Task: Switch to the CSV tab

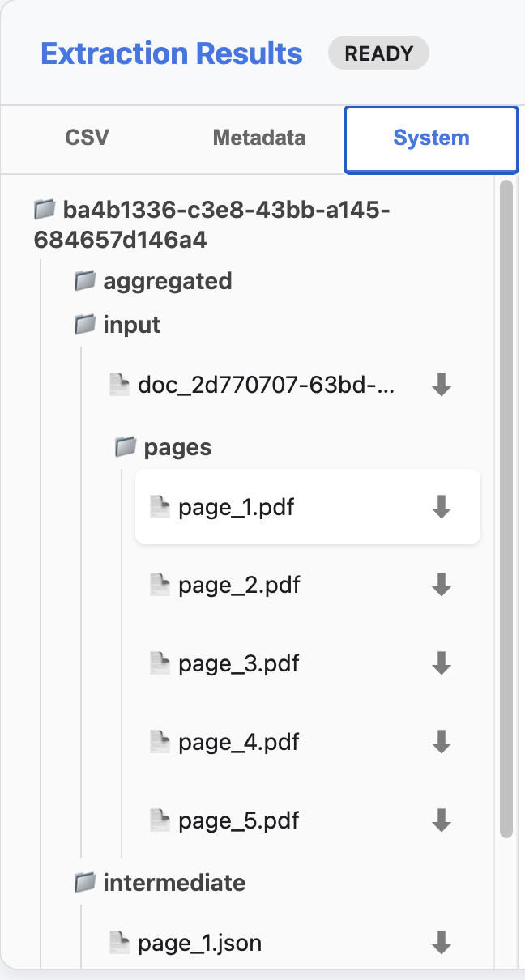Action: coord(87,138)
